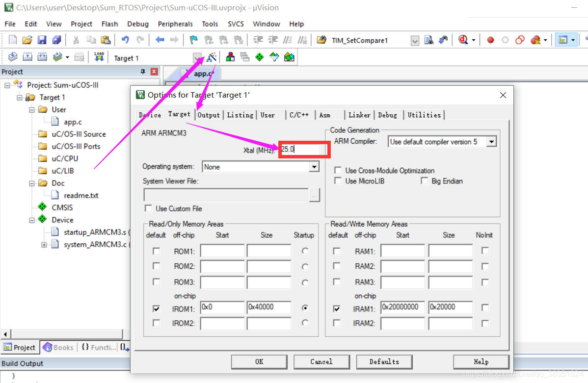Build the target with the Build icon
588x383 pixels.
coord(27,57)
